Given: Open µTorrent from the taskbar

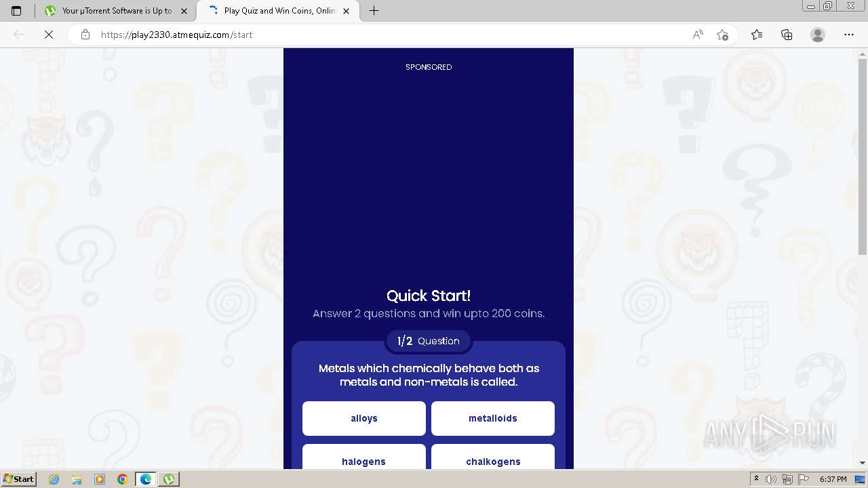Looking at the screenshot, I should (168, 479).
